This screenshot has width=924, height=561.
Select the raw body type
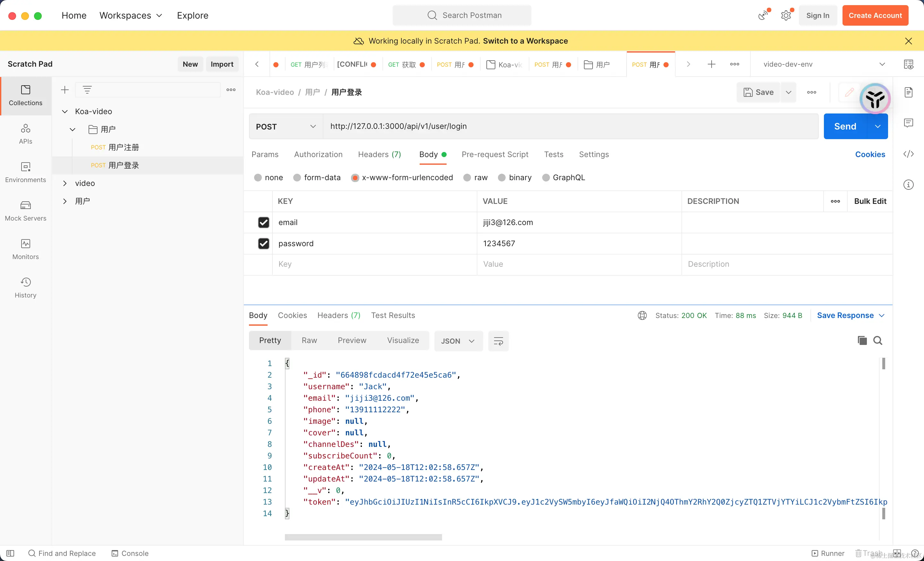point(467,178)
